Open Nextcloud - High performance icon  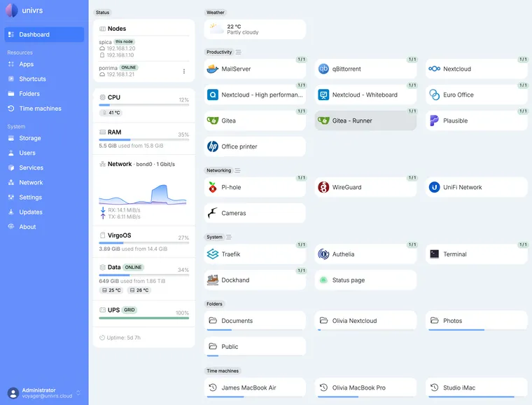pyautogui.click(x=212, y=95)
